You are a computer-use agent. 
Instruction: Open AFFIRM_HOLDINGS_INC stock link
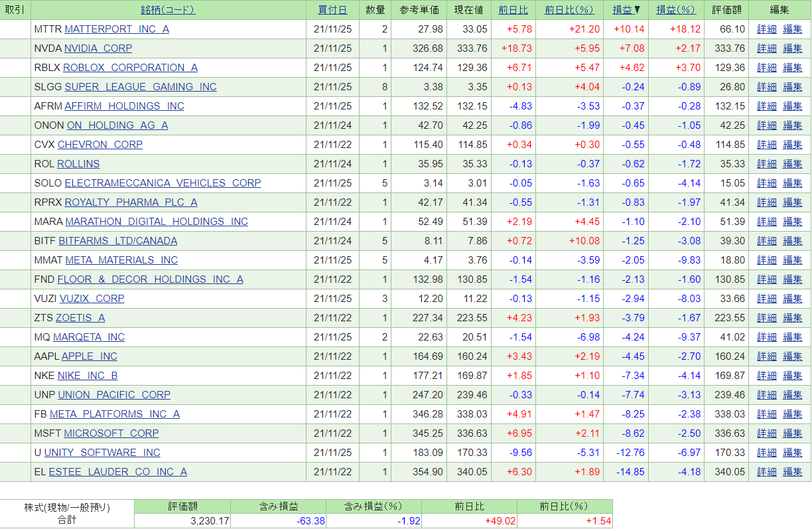[124, 106]
